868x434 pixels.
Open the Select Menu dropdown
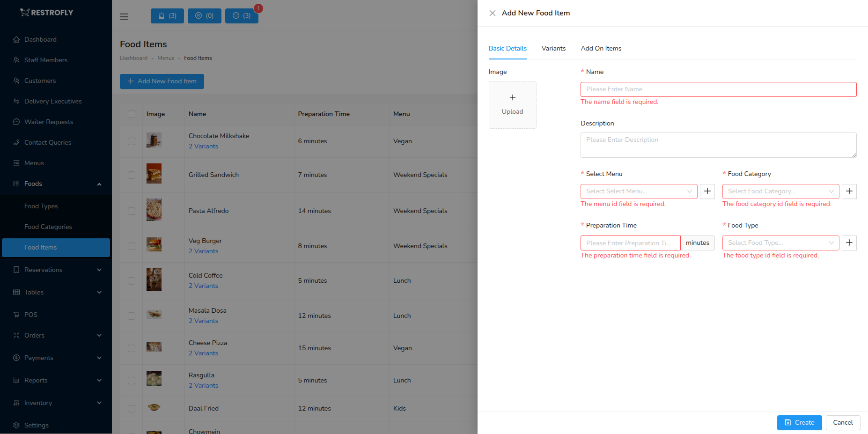(639, 191)
